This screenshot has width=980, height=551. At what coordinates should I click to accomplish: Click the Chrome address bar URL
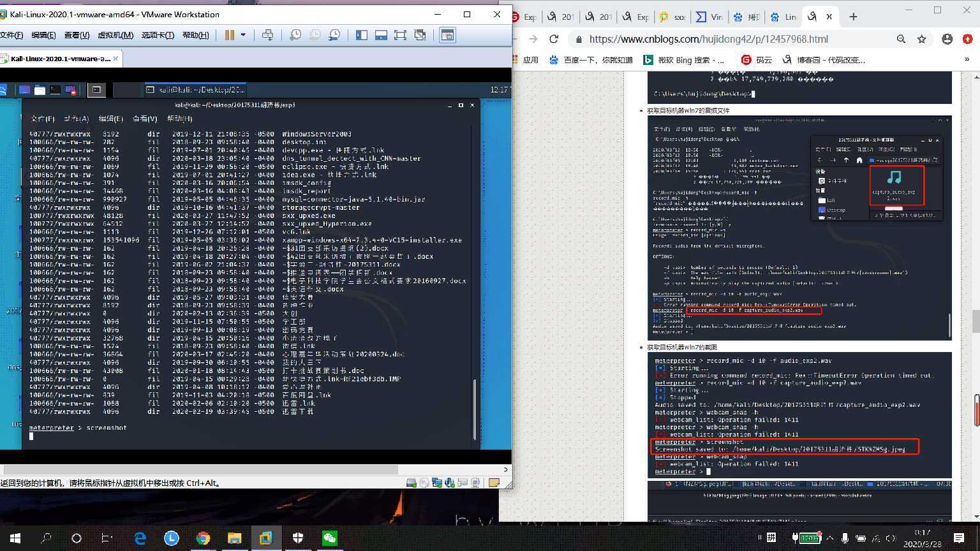708,39
